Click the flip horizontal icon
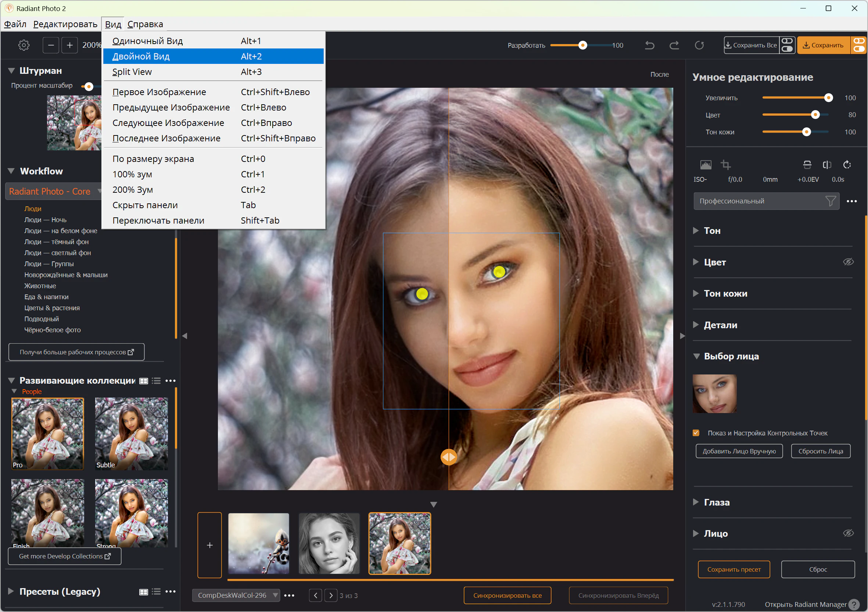Image resolution: width=868 pixels, height=612 pixels. pos(827,165)
